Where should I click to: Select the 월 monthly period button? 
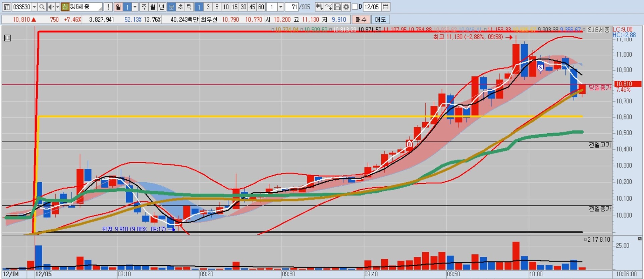coord(153,7)
